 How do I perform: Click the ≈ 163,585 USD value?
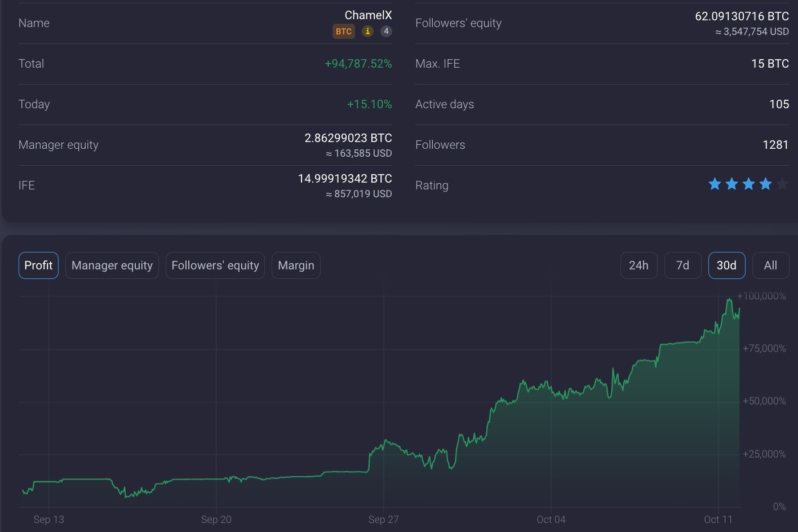[358, 153]
